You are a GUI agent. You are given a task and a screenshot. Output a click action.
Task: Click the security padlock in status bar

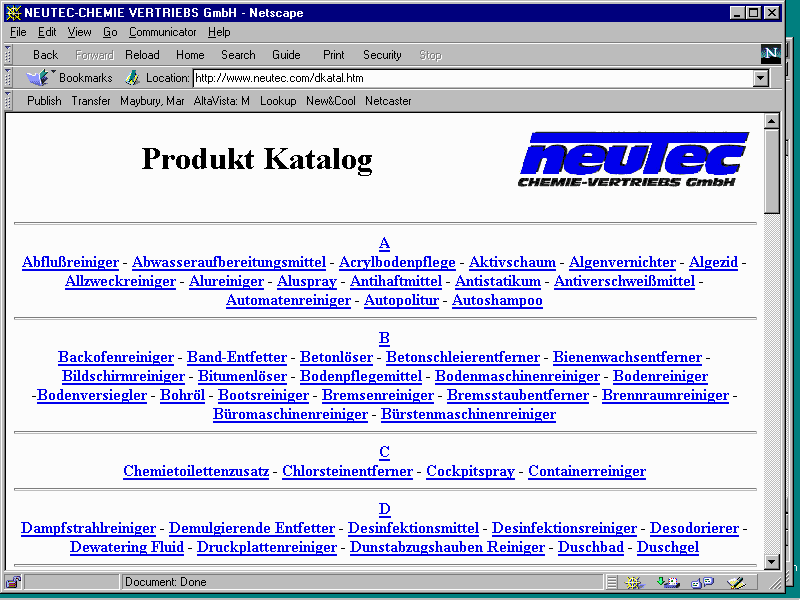click(13, 582)
